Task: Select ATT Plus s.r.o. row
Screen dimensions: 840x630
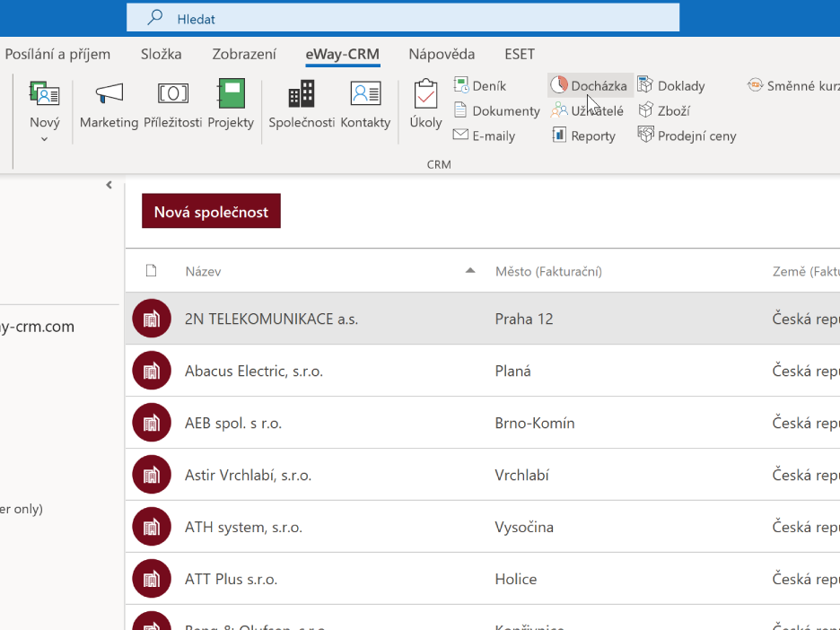Action: 483,579
